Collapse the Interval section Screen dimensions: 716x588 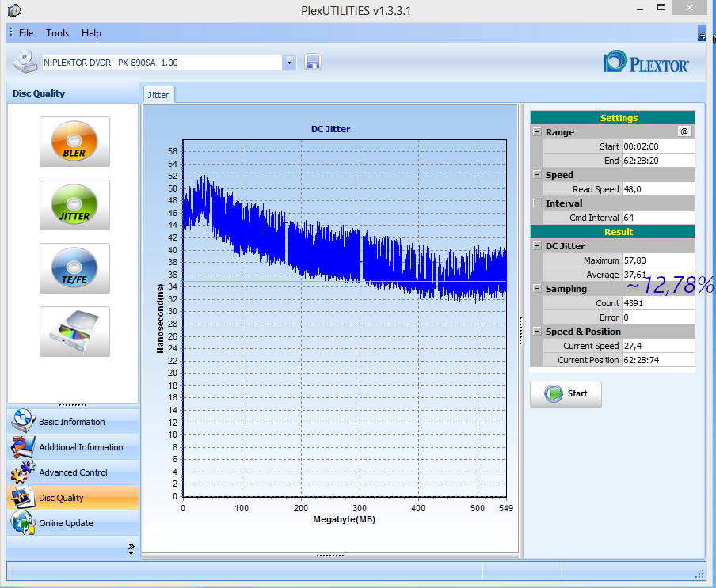point(537,203)
